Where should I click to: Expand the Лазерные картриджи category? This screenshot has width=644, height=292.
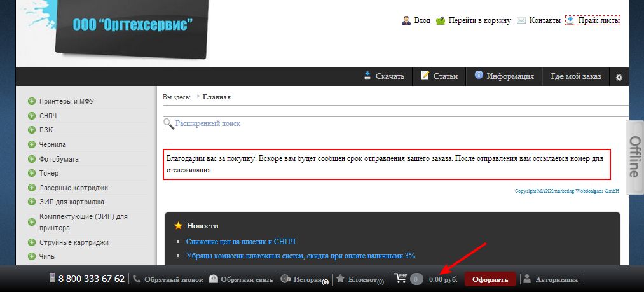[x=32, y=188]
